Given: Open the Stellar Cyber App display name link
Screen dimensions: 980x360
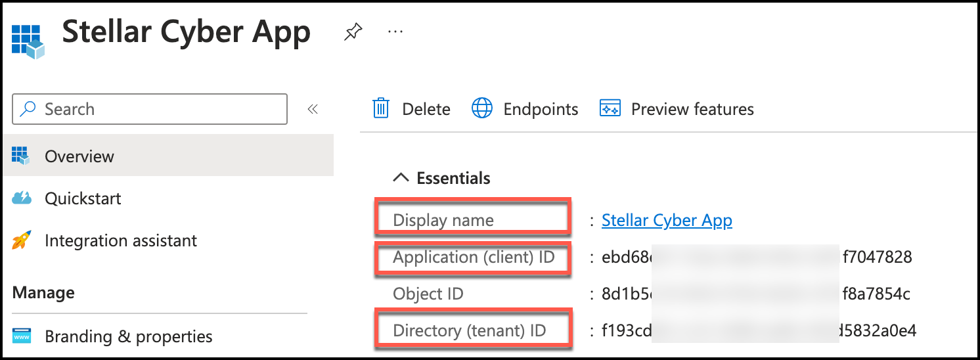Looking at the screenshot, I should (x=667, y=221).
